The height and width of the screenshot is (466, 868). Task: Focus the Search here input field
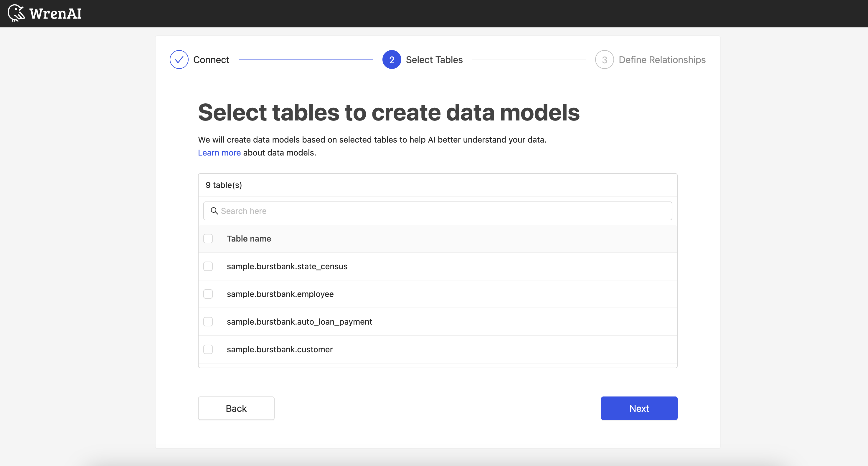pyautogui.click(x=437, y=211)
